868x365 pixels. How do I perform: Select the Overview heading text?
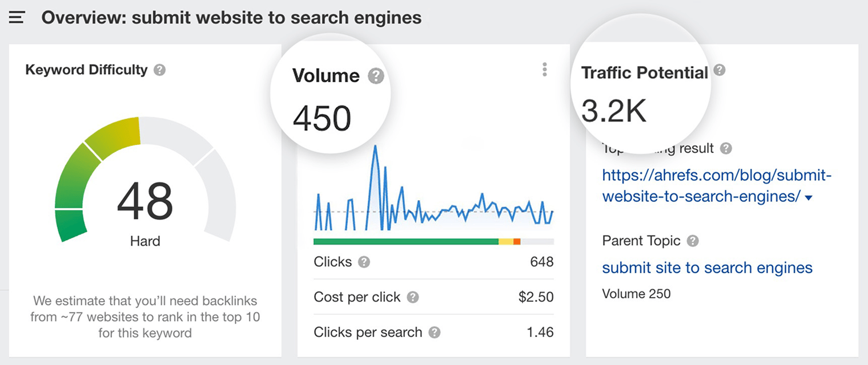pyautogui.click(x=231, y=17)
